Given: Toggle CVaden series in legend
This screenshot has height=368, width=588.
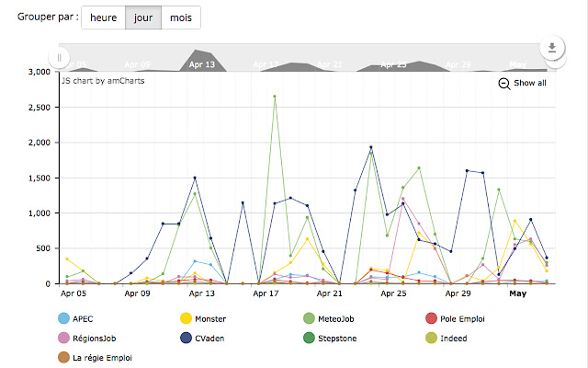Looking at the screenshot, I should tap(202, 339).
